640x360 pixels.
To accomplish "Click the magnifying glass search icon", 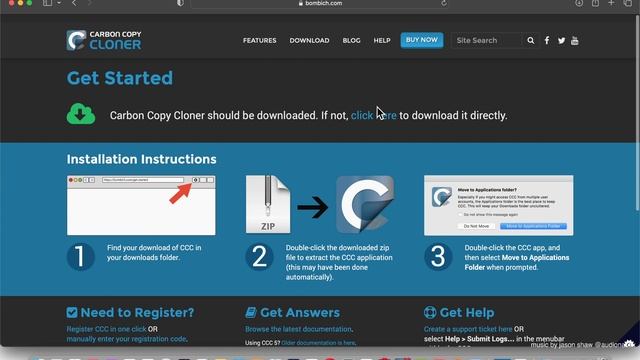I will [531, 40].
